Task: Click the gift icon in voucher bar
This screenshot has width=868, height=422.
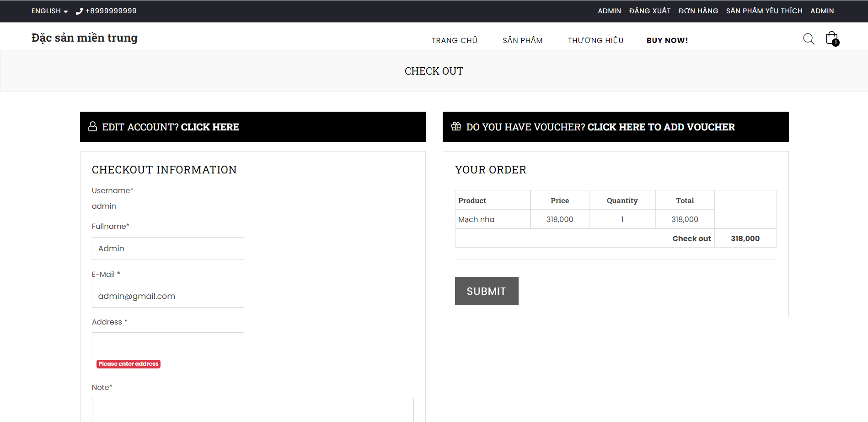Action: click(x=456, y=126)
